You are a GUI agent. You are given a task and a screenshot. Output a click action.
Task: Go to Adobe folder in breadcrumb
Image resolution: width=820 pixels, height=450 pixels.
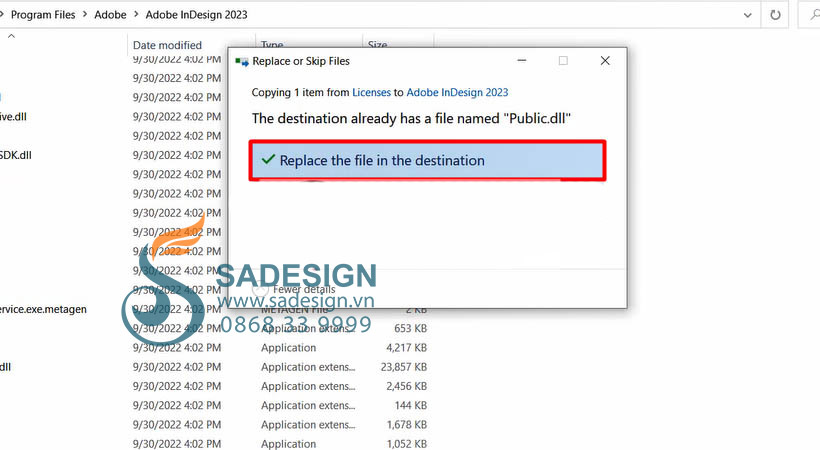coord(110,15)
